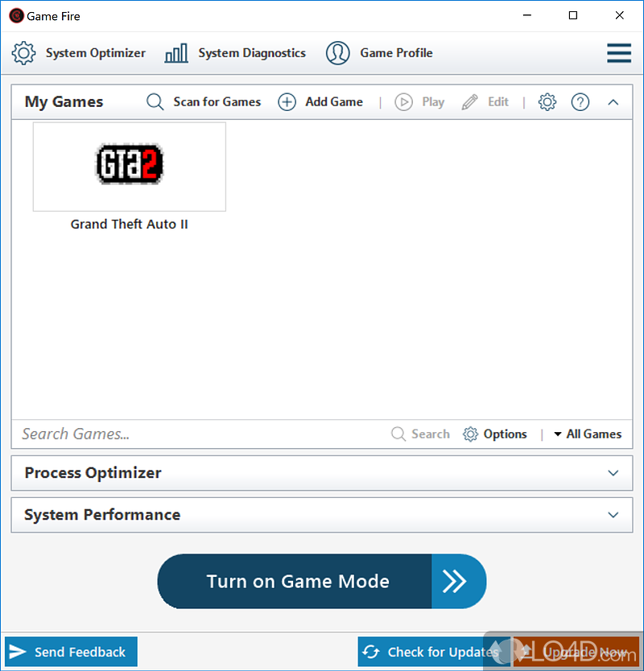The height and width of the screenshot is (671, 644).
Task: Expand the System Performance panel
Action: pyautogui.click(x=613, y=515)
